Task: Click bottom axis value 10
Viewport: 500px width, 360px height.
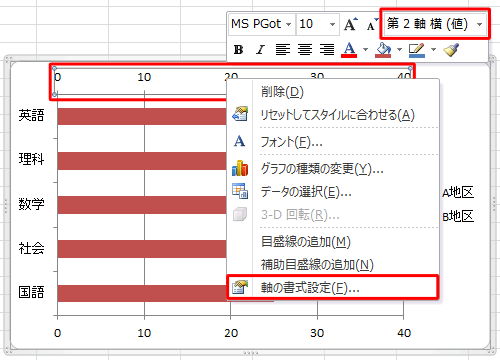Action: click(144, 333)
